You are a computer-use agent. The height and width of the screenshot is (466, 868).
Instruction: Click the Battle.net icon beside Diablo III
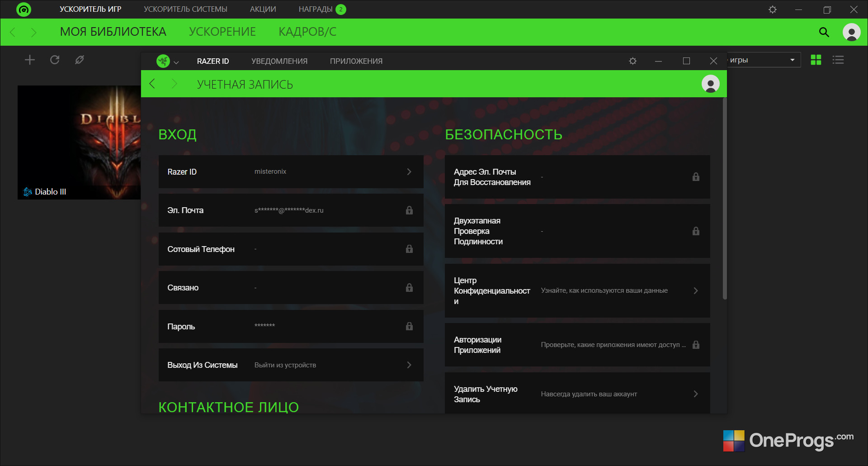[28, 192]
